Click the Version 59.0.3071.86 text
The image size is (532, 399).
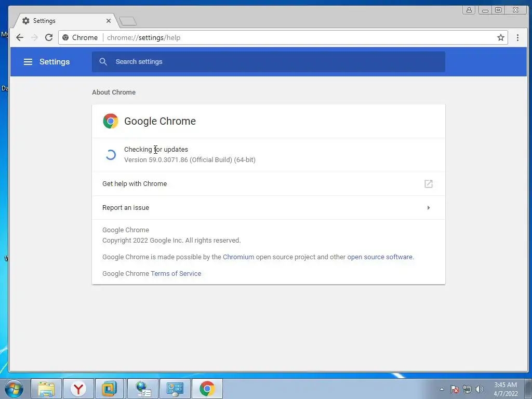coord(190,160)
